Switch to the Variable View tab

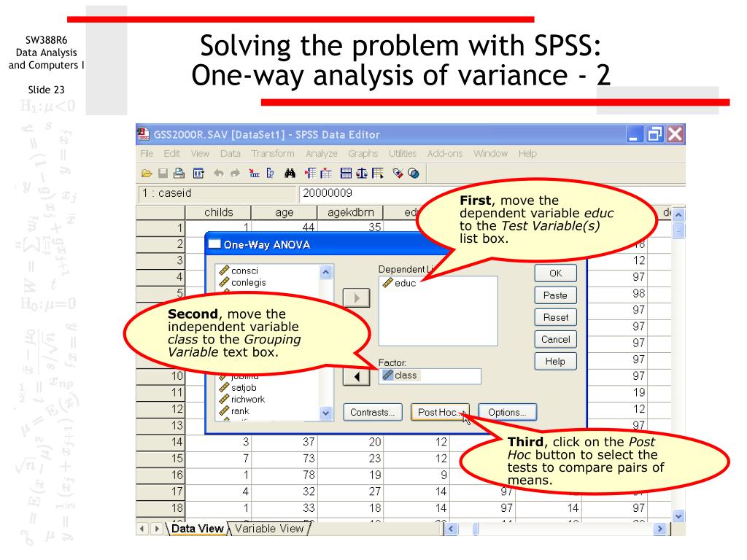click(269, 529)
